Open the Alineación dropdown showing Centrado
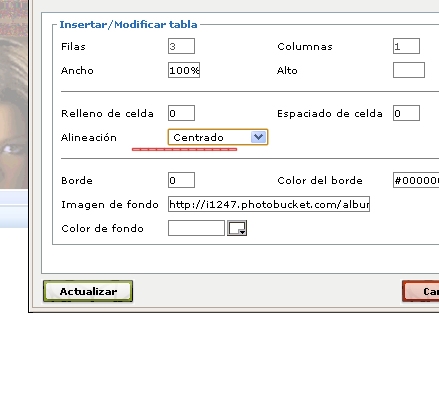Viewport: 439px width, 397px height. (218, 137)
